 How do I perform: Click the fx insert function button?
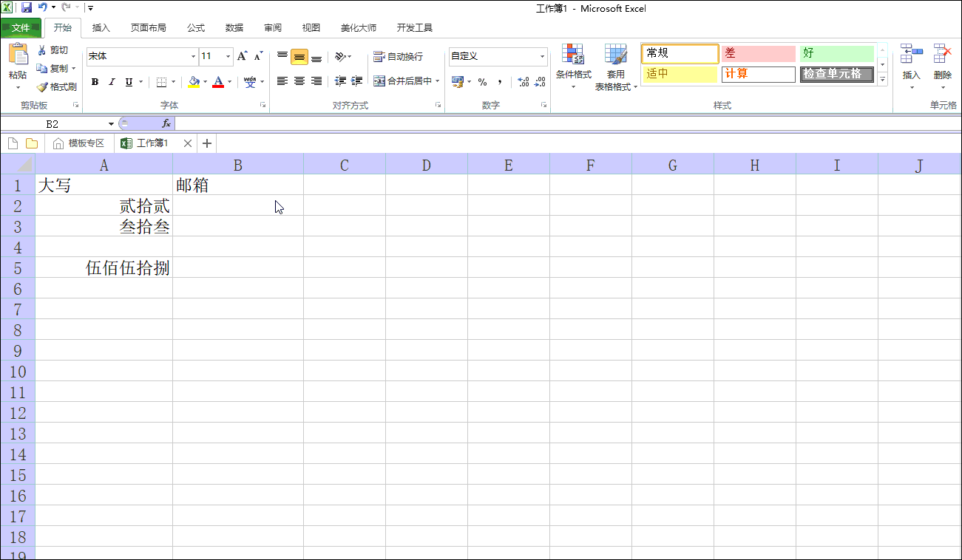166,123
